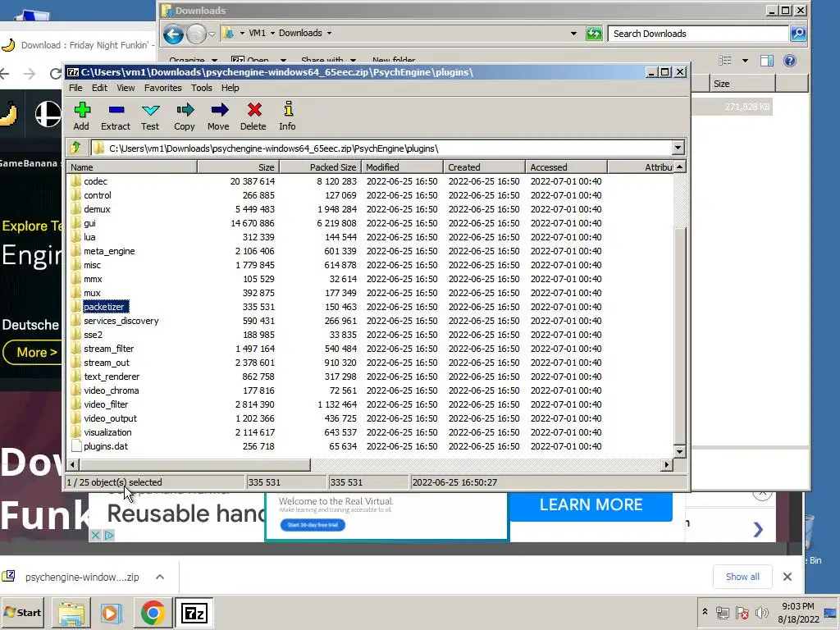Screen dimensions: 840x630
Task: Click the codec folder icon
Action: point(75,181)
